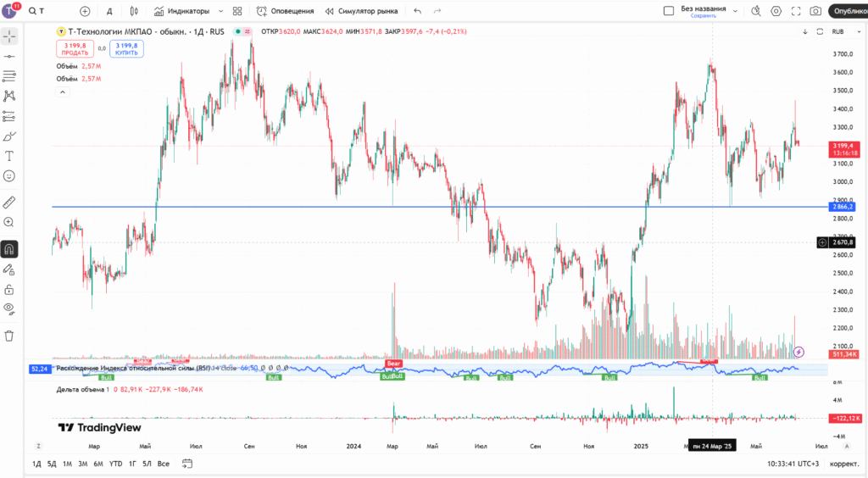Open the RUB currency selector
Viewport: 868px width, 478px height.
(x=847, y=31)
